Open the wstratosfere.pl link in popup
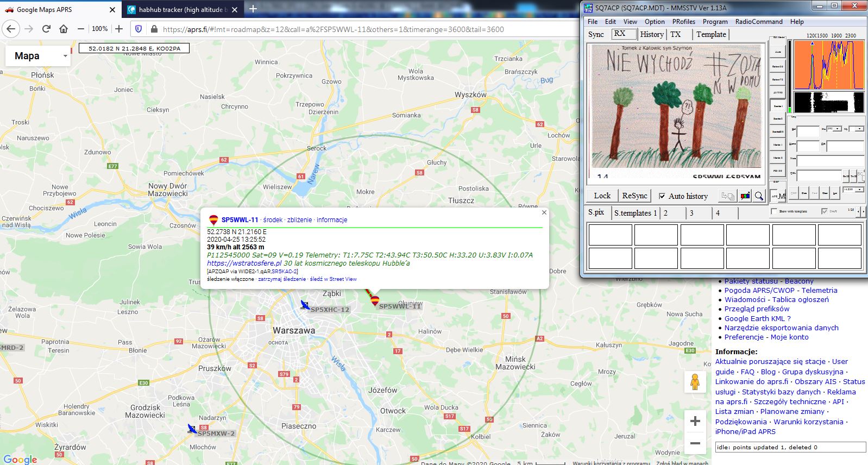Viewport: 868px width, 465px height. click(244, 263)
